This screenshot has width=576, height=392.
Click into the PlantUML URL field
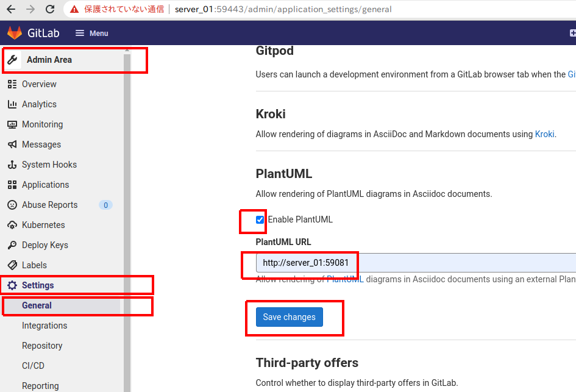[x=416, y=263]
